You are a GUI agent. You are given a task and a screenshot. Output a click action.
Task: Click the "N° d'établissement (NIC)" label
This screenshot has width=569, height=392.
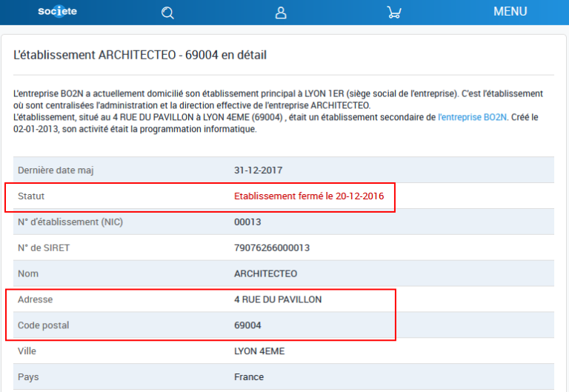(70, 222)
